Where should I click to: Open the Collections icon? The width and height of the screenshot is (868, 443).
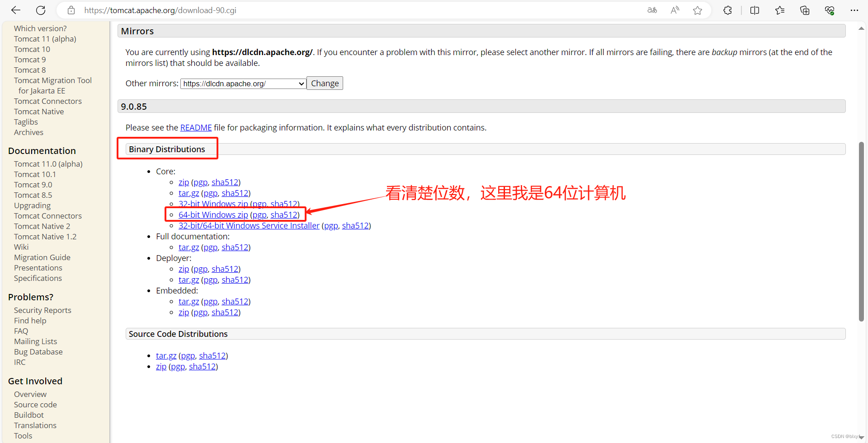coord(805,10)
